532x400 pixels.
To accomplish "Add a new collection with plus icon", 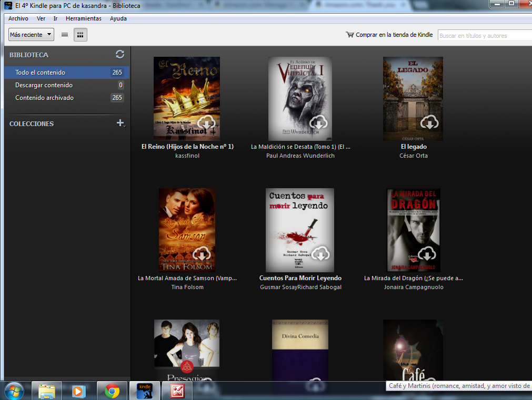I will [x=121, y=123].
